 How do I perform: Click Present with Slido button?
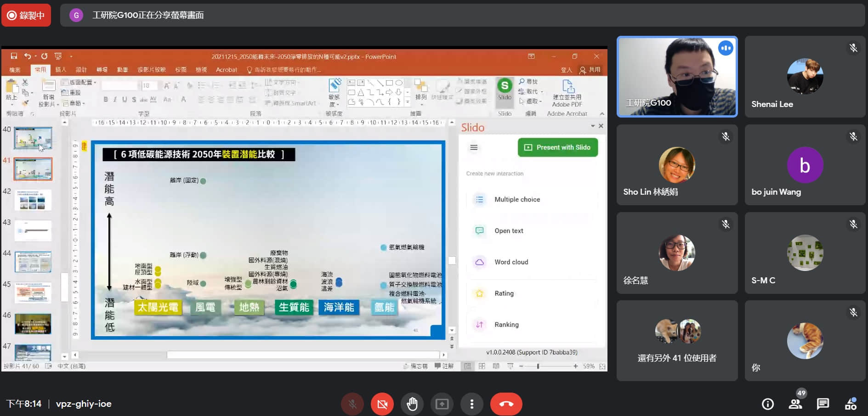558,147
